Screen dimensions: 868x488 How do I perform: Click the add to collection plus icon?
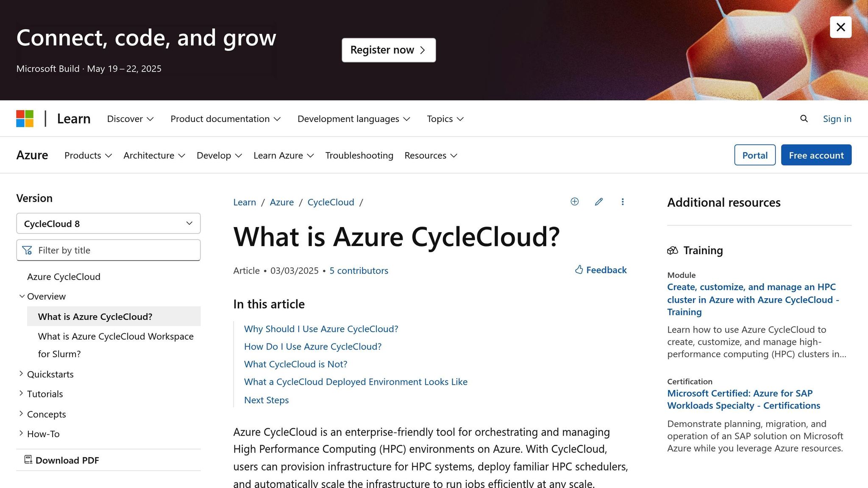[x=574, y=202]
